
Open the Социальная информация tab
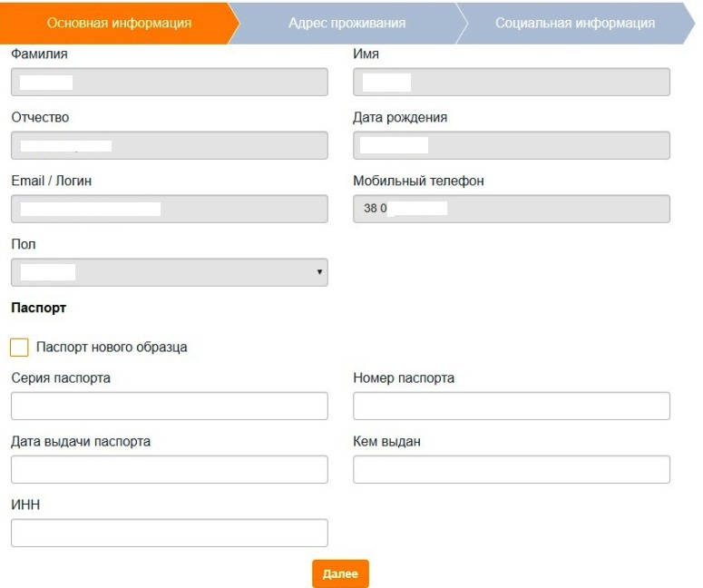point(574,23)
